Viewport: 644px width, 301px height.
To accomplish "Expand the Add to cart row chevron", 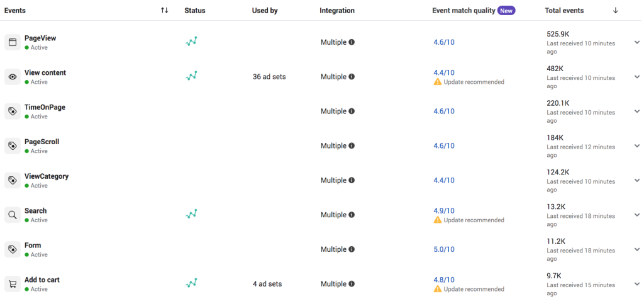I will tap(637, 284).
